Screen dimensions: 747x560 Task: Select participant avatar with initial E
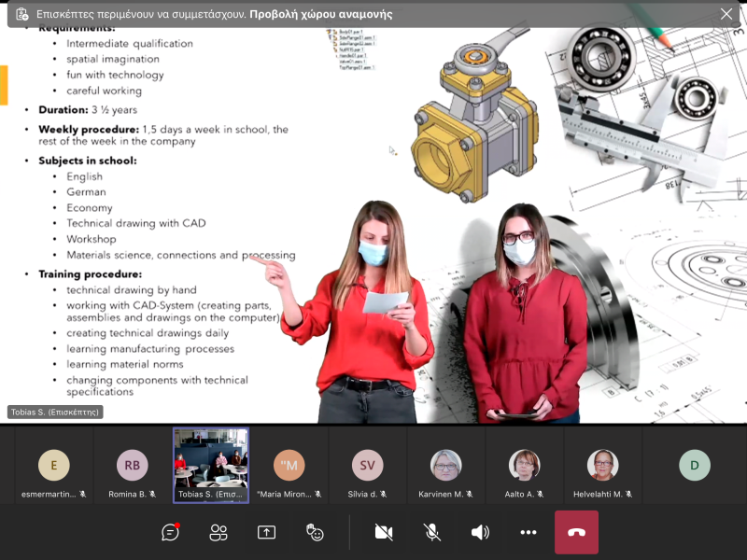54,465
